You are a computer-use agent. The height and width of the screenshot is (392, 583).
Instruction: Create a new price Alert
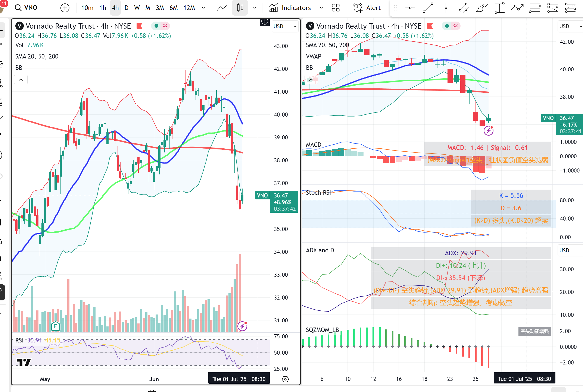[367, 7]
